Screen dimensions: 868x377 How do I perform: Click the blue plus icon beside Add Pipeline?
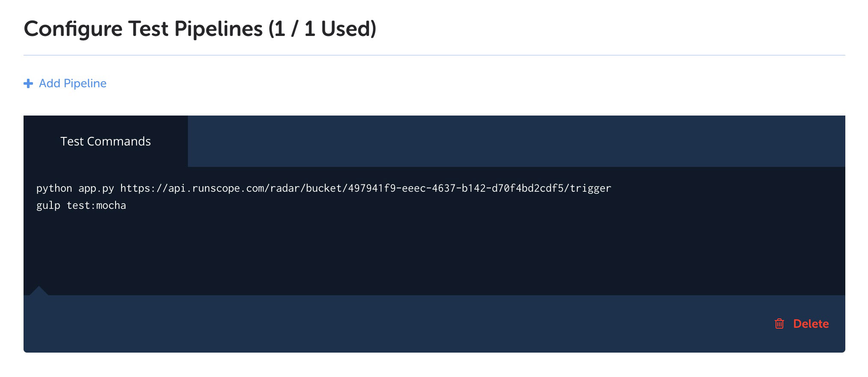coord(28,83)
